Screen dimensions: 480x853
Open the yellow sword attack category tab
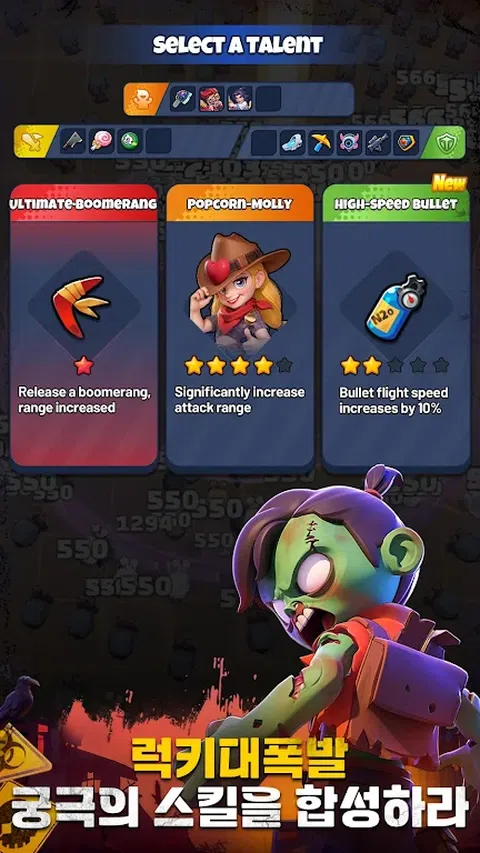(x=35, y=142)
